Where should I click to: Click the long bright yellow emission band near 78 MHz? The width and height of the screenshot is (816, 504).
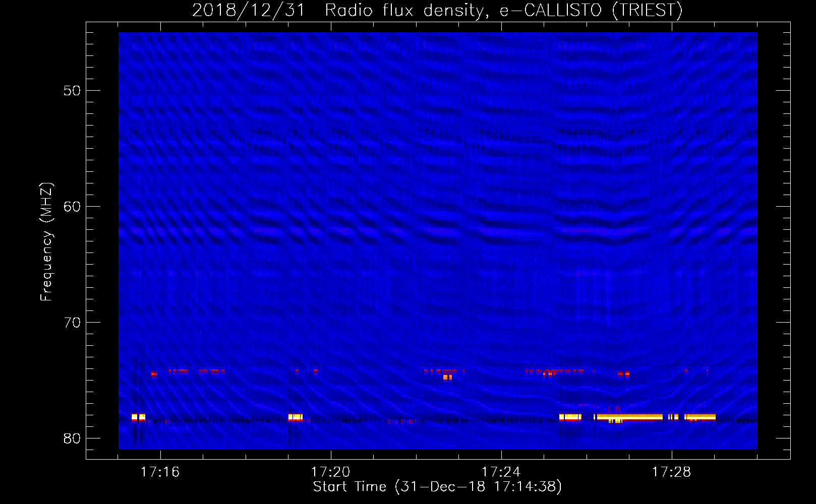coord(629,417)
